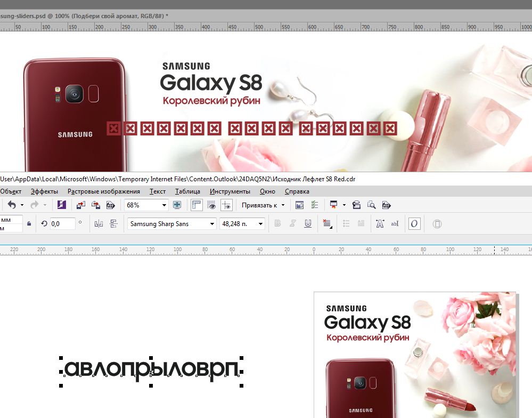
Task: Click the edit text 'ab|' icon
Action: (x=395, y=224)
